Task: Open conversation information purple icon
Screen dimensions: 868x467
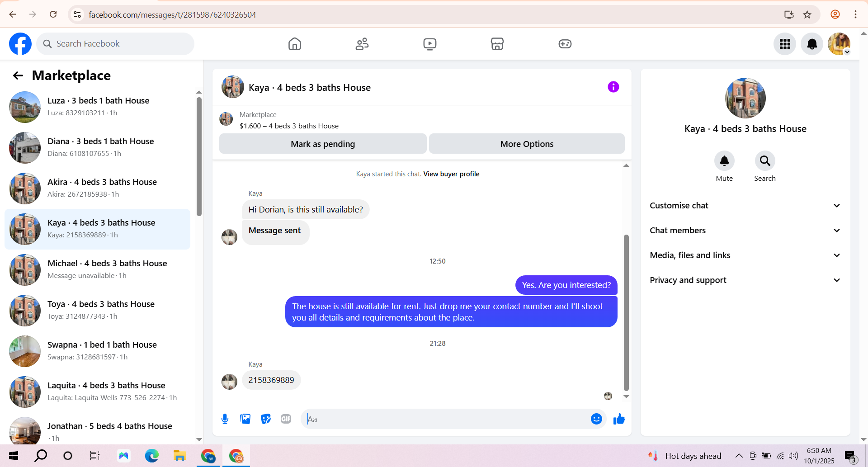Action: [x=613, y=87]
